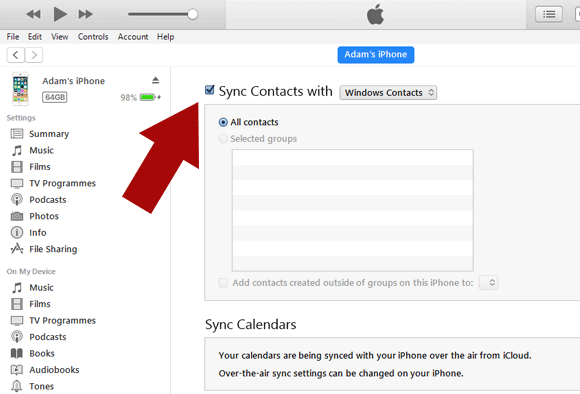Open the list view button at top right
Viewport: 580px width, 394px height.
coord(549,14)
